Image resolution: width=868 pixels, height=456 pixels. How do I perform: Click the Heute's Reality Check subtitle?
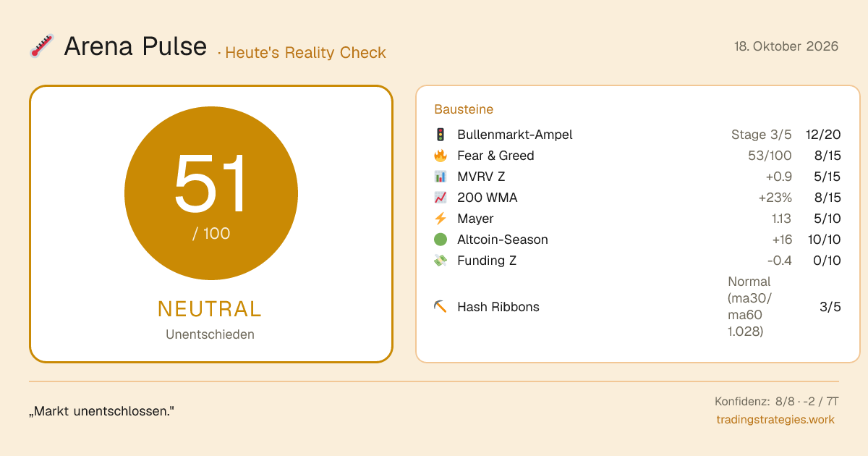305,53
